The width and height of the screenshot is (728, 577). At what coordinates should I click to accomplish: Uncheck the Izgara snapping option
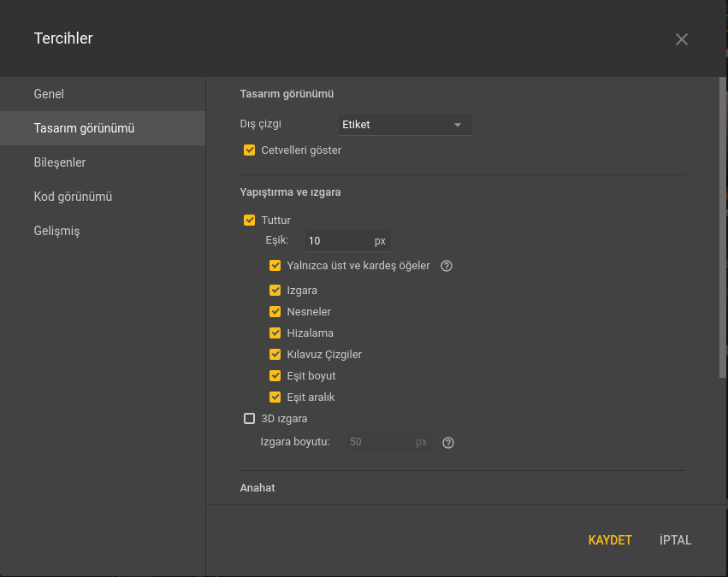[x=275, y=291]
